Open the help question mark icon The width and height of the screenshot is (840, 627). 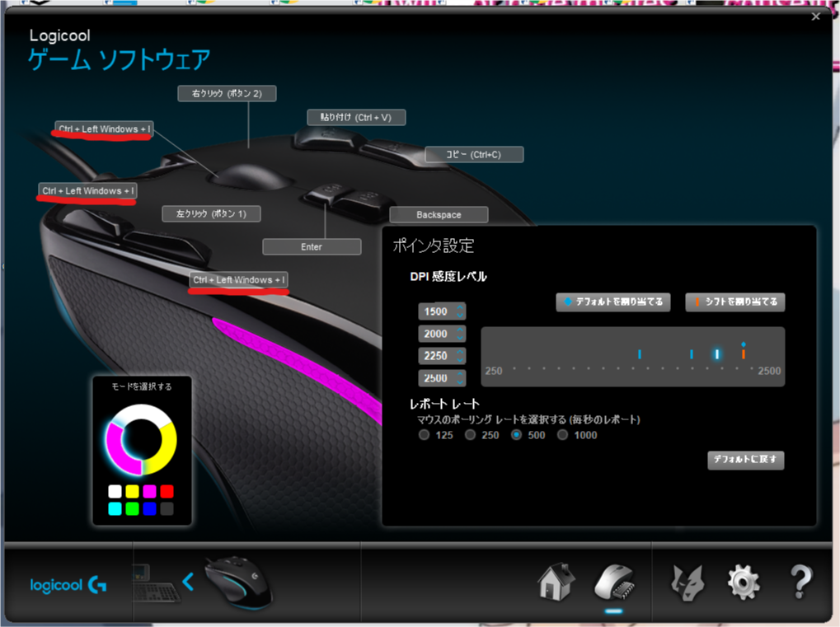click(x=801, y=583)
